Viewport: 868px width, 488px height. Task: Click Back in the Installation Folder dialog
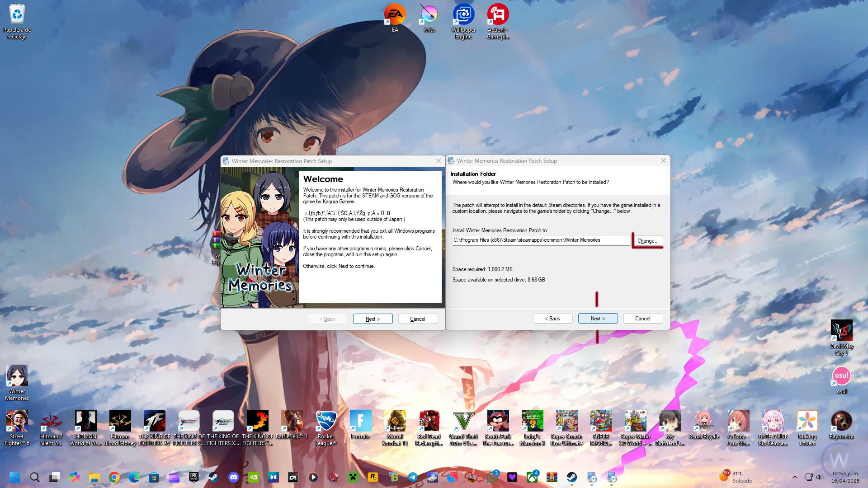click(x=552, y=319)
